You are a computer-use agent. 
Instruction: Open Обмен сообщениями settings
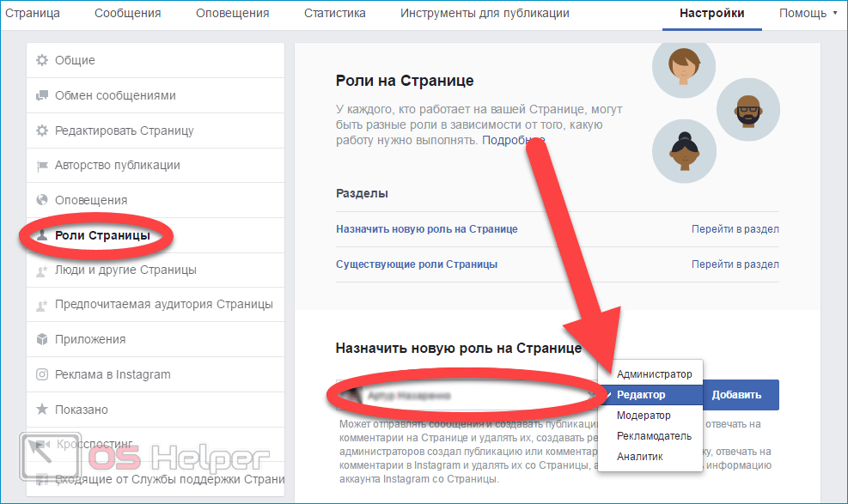click(x=156, y=95)
